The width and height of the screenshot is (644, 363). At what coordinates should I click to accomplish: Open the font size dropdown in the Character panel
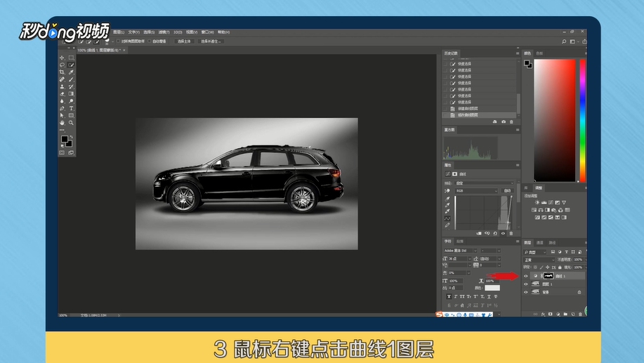click(469, 258)
